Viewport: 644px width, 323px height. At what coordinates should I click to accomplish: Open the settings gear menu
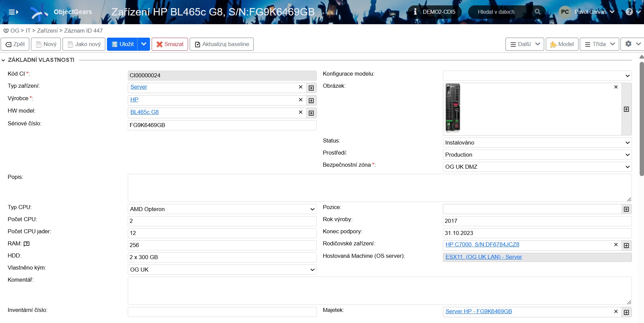pos(633,44)
